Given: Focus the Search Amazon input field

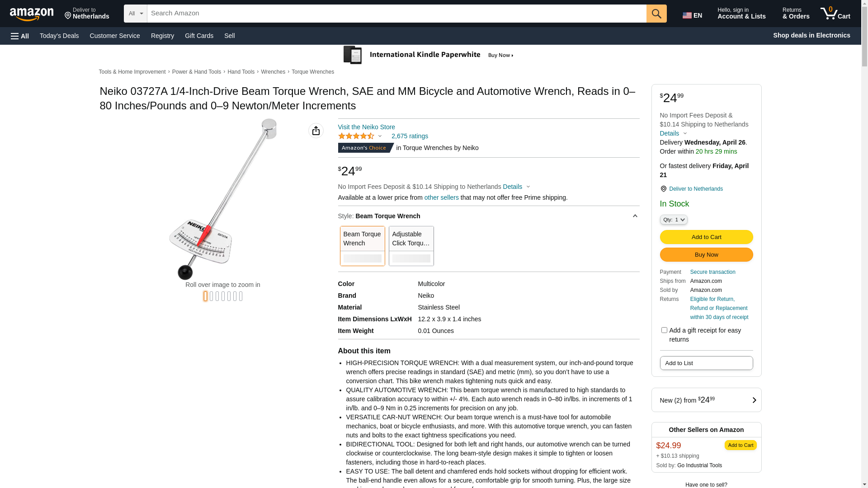Looking at the screenshot, I should [x=396, y=14].
